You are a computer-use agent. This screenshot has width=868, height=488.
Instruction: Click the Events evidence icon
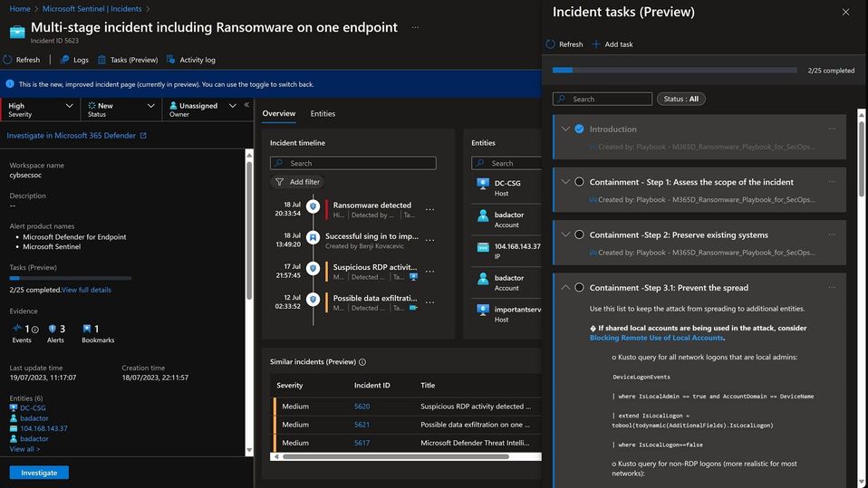(x=18, y=329)
